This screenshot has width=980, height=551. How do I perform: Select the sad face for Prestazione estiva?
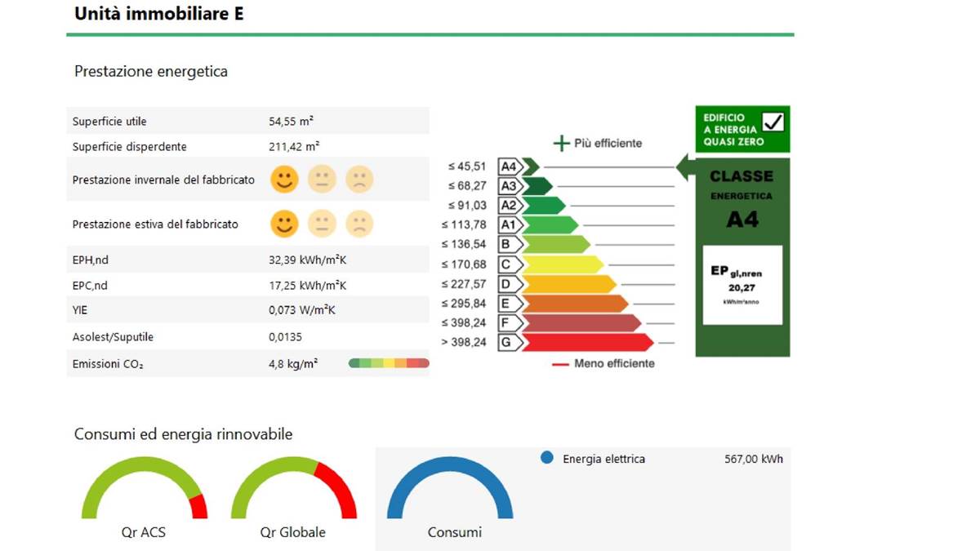(x=359, y=224)
